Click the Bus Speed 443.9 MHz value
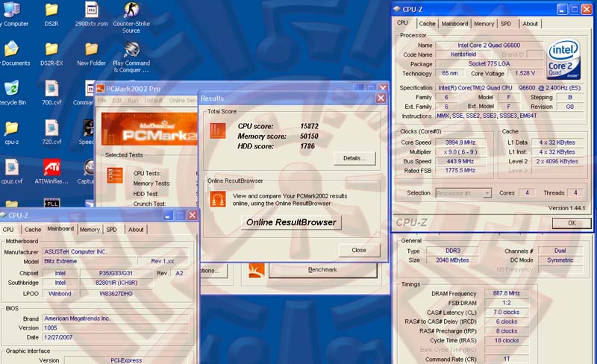Image resolution: width=597 pixels, height=364 pixels. (460, 161)
